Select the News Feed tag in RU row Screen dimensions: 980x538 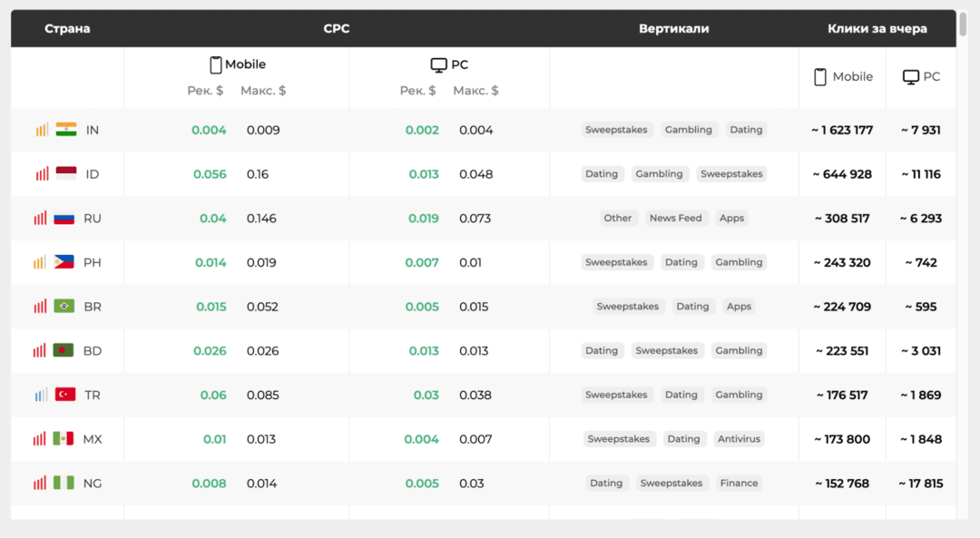tap(675, 218)
